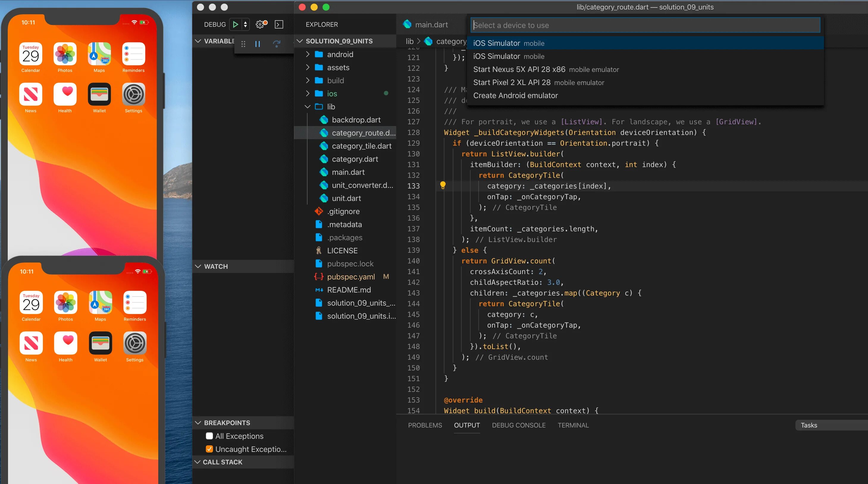Pause debugging in floating toolbar

(x=257, y=44)
